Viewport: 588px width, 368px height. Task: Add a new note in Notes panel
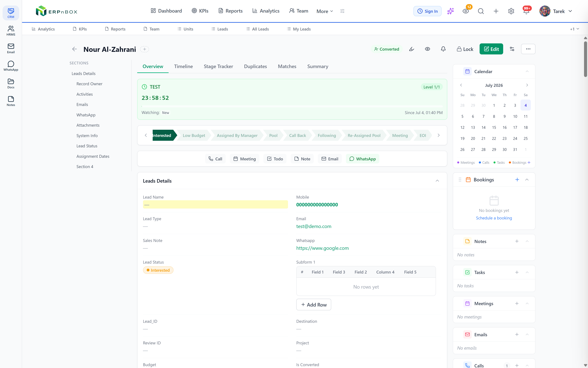coord(517,241)
